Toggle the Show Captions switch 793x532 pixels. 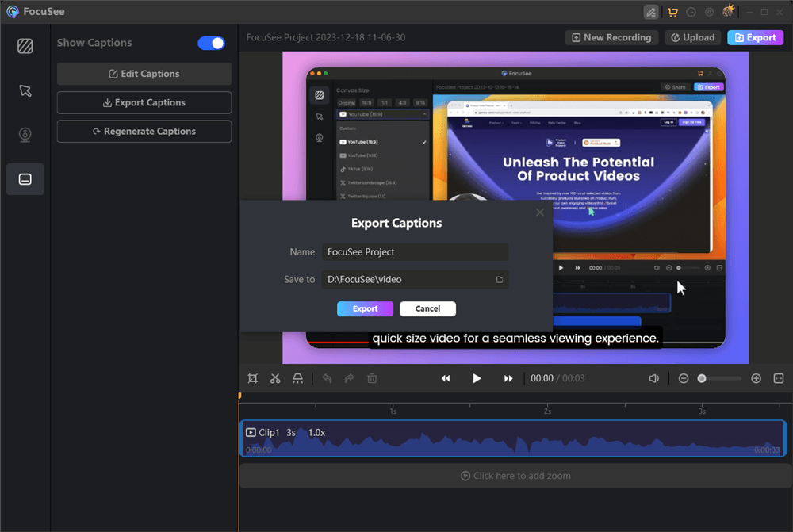212,43
